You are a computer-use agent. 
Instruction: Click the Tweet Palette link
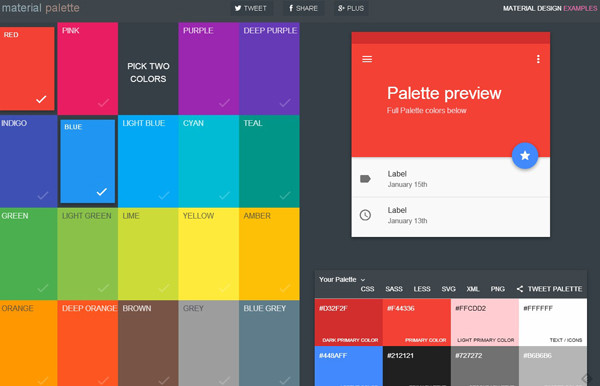coord(555,289)
